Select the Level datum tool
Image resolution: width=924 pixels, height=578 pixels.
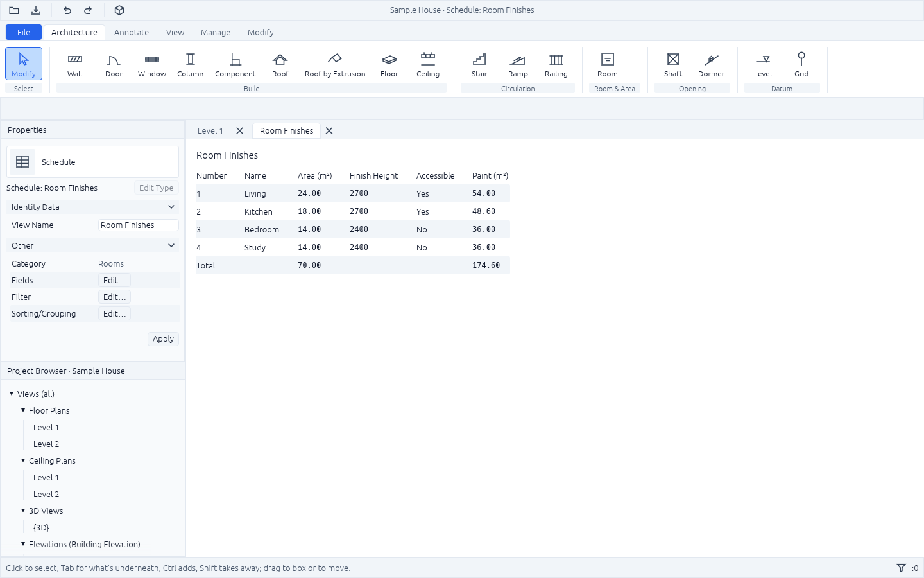coord(763,64)
